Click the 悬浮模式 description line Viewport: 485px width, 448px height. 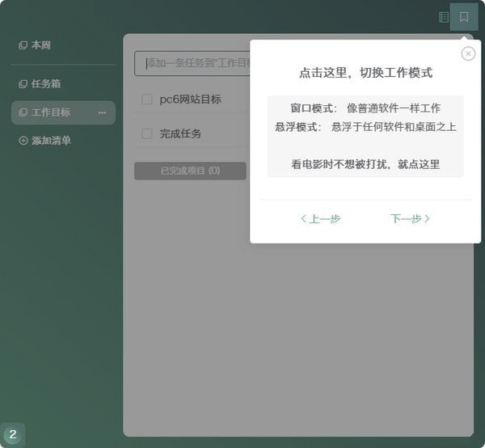(x=365, y=127)
